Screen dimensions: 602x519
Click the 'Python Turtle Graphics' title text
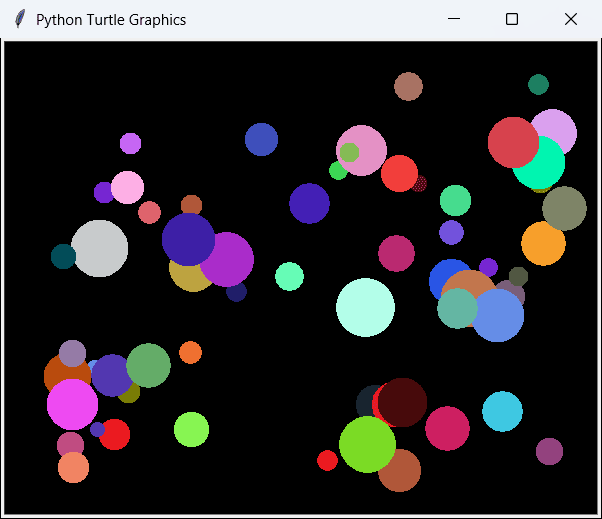[x=111, y=20]
